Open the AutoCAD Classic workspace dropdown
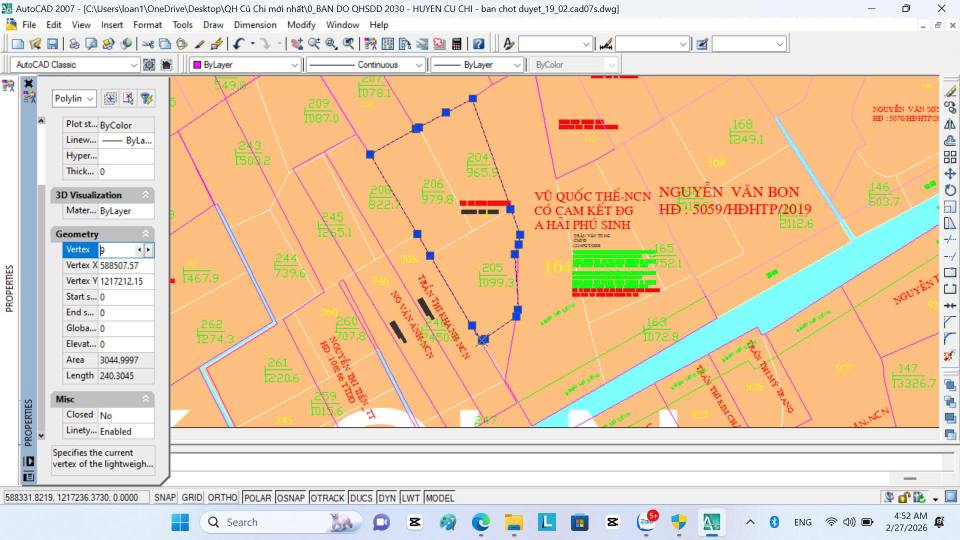 point(133,65)
